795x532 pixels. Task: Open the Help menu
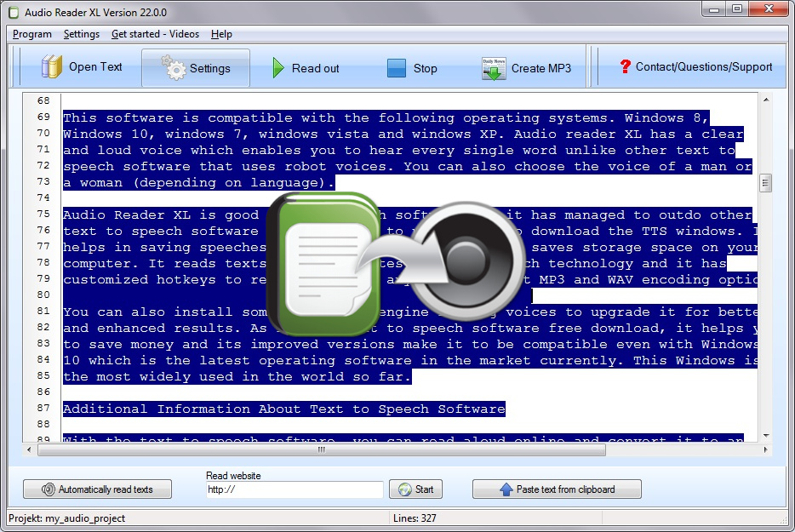[221, 34]
